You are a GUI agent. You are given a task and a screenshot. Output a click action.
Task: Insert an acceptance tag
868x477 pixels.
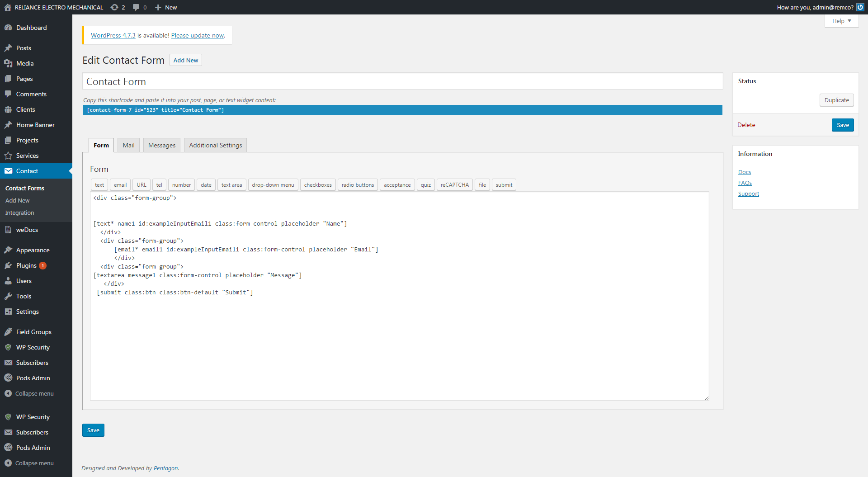(x=397, y=185)
